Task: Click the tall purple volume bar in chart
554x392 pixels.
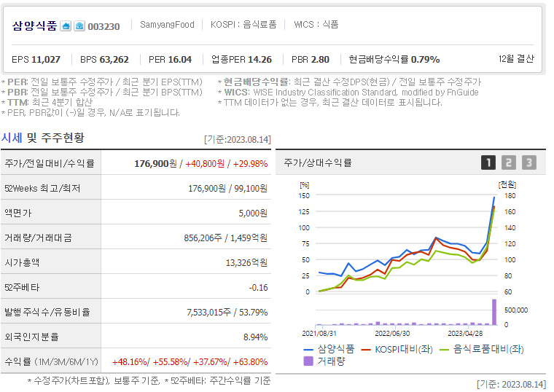Action: [494, 312]
